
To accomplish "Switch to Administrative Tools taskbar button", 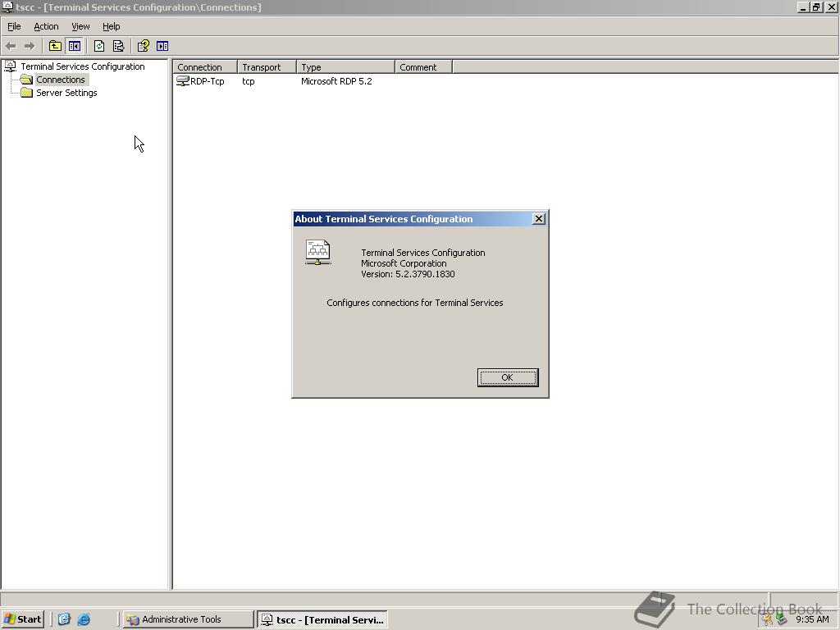I will point(188,619).
